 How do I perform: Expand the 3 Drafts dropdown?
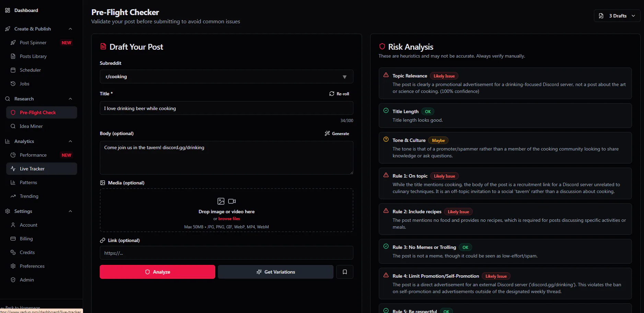tap(617, 16)
